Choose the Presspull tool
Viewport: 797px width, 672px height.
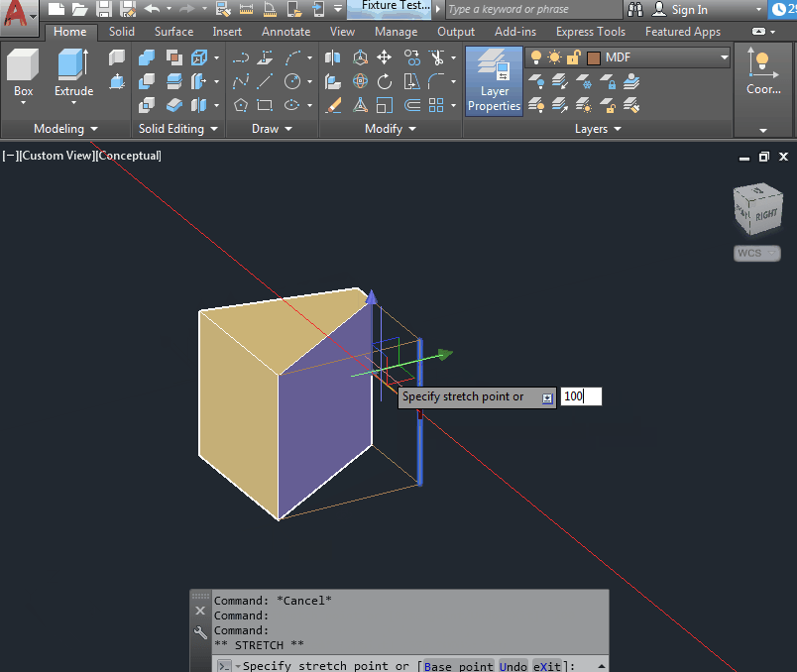pyautogui.click(x=117, y=81)
